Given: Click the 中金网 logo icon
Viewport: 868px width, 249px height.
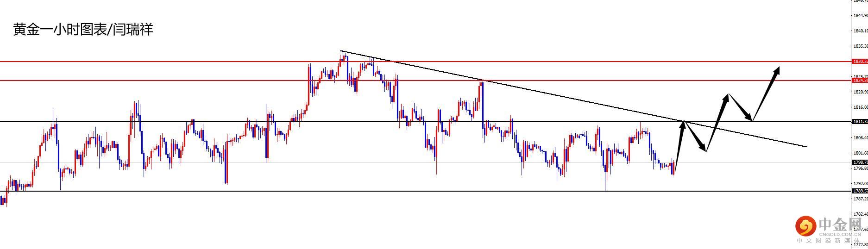Looking at the screenshot, I should tap(806, 226).
